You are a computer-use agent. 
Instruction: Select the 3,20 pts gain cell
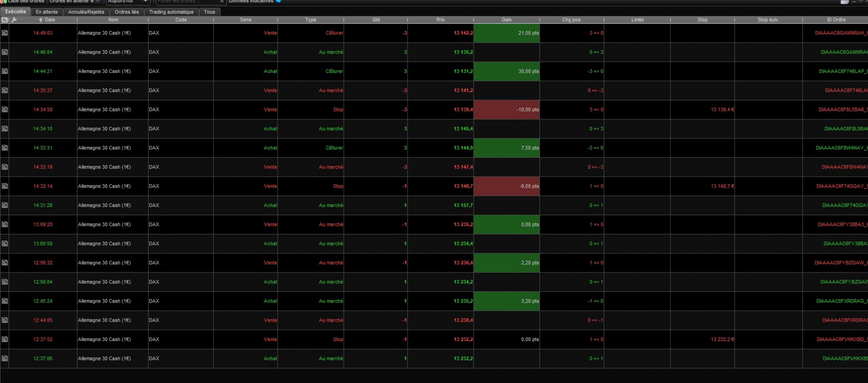coord(507,301)
